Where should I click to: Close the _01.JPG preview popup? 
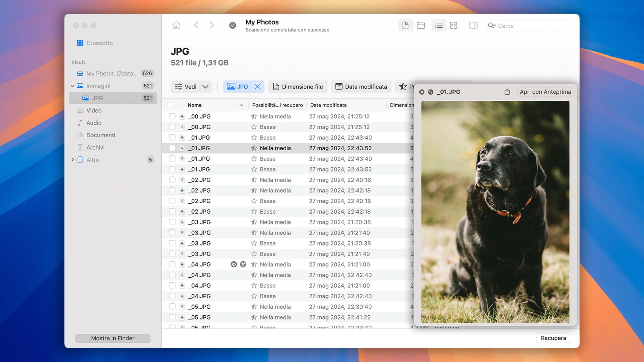422,92
